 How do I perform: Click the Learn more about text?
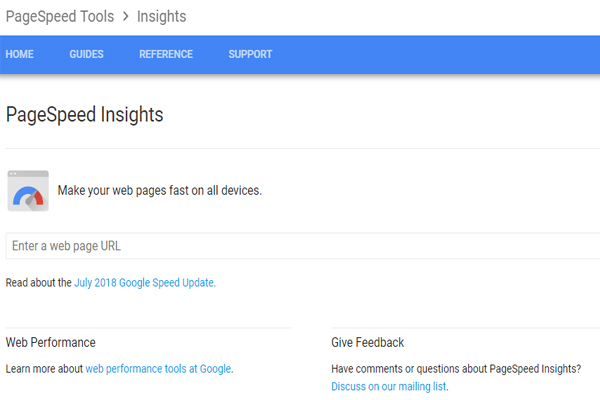coord(44,369)
